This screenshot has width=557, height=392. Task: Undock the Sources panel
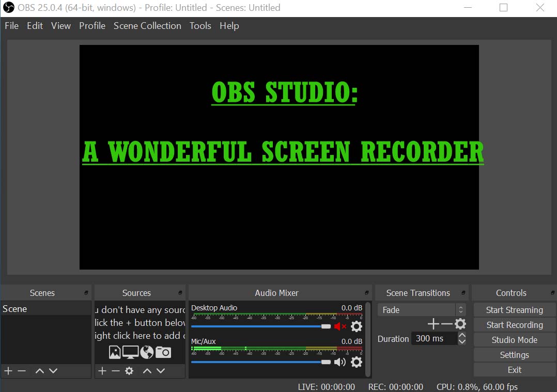click(180, 293)
